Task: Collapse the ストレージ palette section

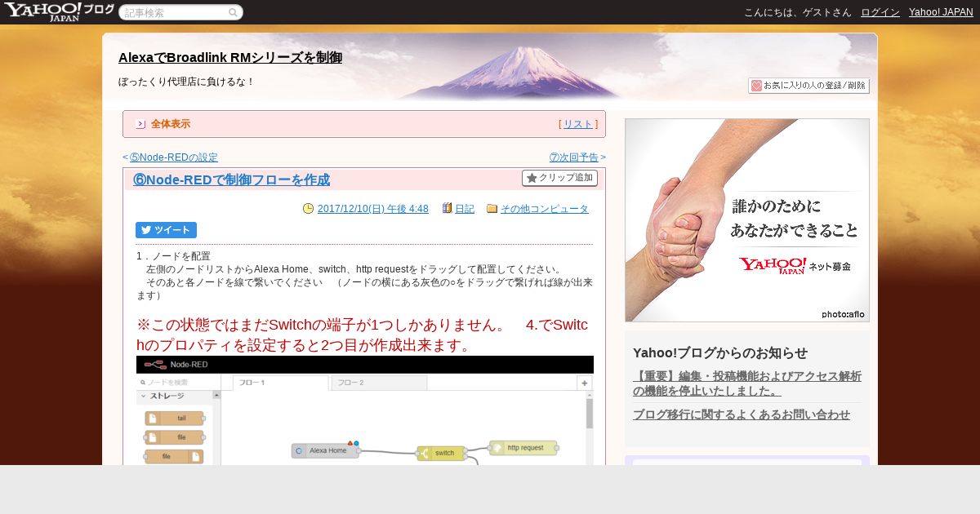Action: 174,396
